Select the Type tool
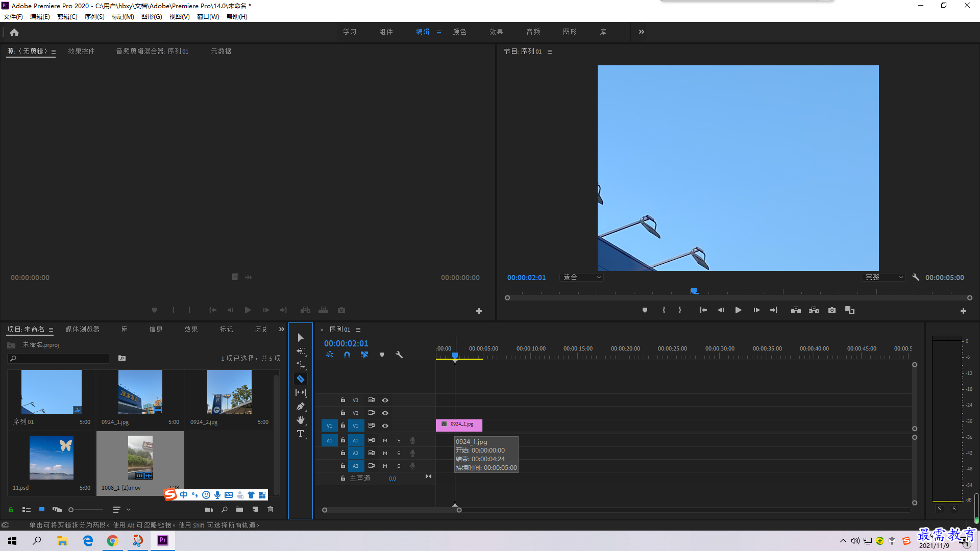The image size is (980, 551). [x=301, y=434]
